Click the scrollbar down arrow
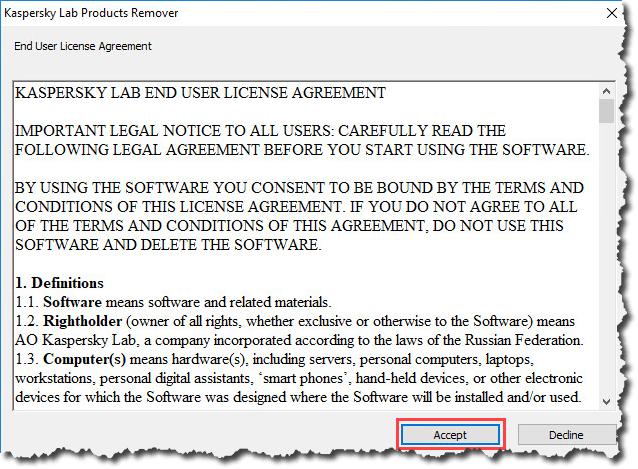This screenshot has width=638, height=469. point(606,401)
